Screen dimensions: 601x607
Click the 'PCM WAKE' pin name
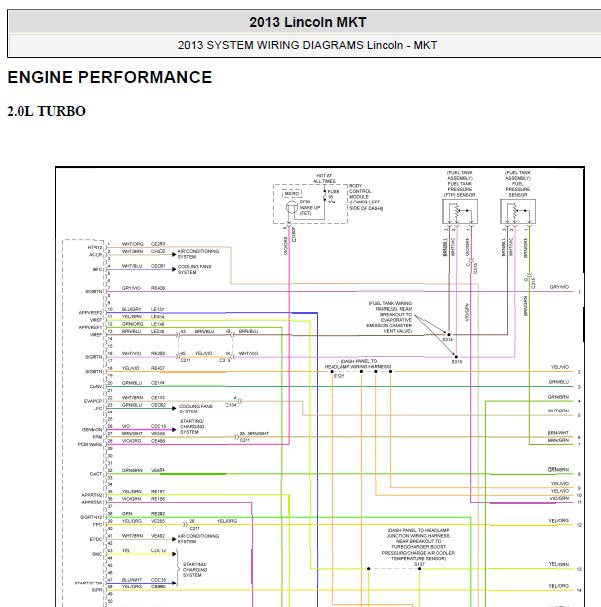90,444
